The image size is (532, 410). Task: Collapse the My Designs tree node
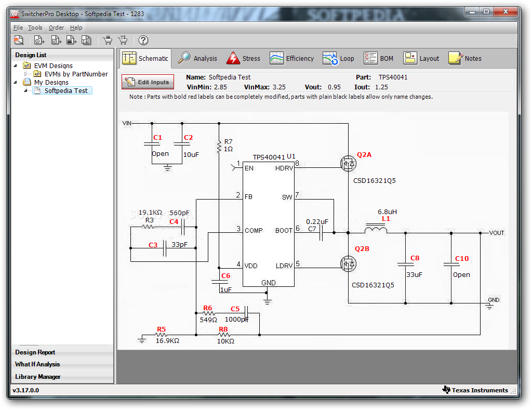(15, 82)
